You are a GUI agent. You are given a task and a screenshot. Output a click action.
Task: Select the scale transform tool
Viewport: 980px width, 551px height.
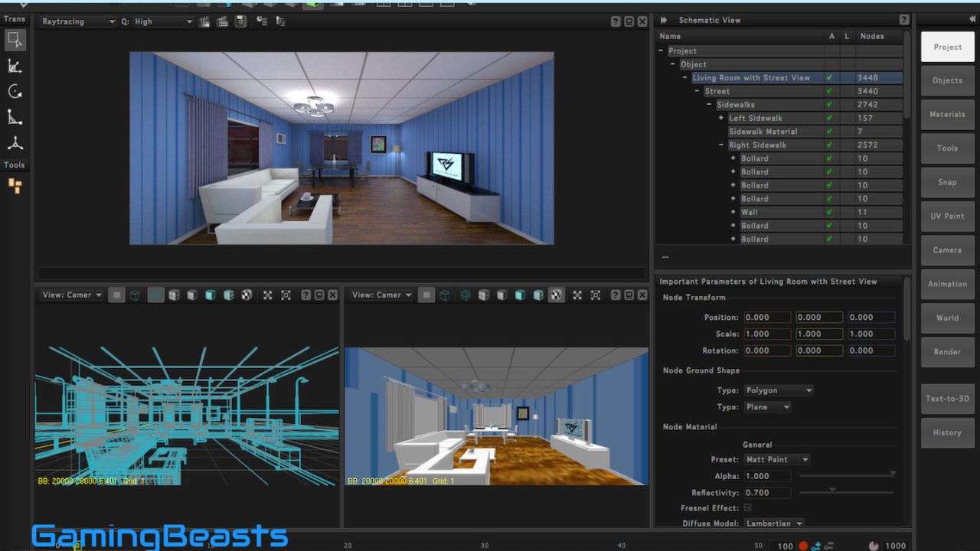coord(15,66)
